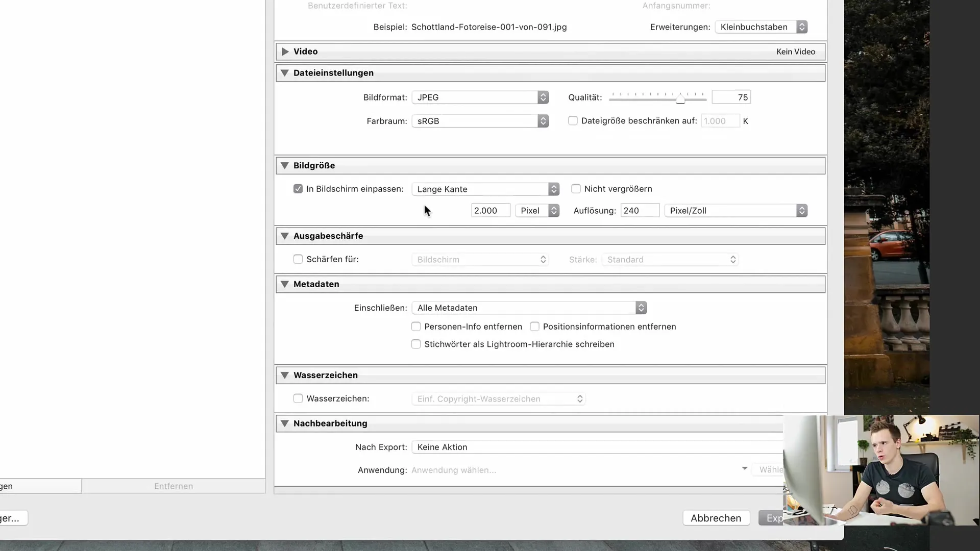Click the Qualität slider handle
Image resolution: width=980 pixels, height=551 pixels.
pyautogui.click(x=680, y=99)
